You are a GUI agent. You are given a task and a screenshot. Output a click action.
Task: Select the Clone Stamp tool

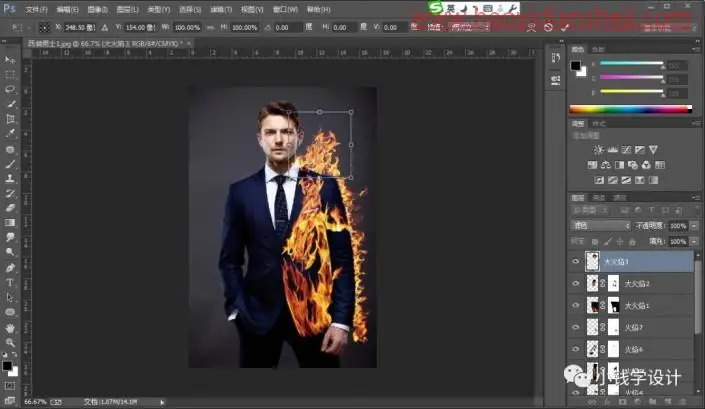[x=10, y=179]
